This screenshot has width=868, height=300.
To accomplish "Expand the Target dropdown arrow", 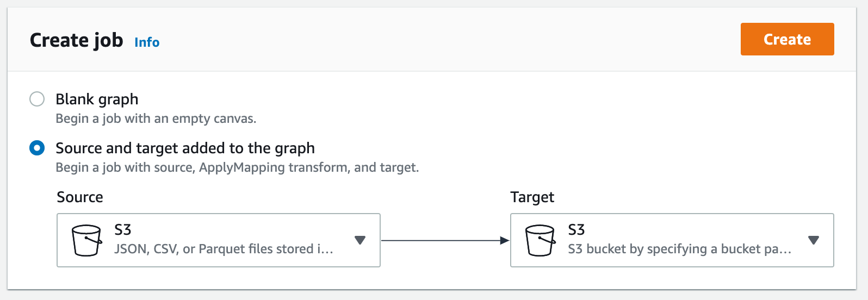I will 814,240.
